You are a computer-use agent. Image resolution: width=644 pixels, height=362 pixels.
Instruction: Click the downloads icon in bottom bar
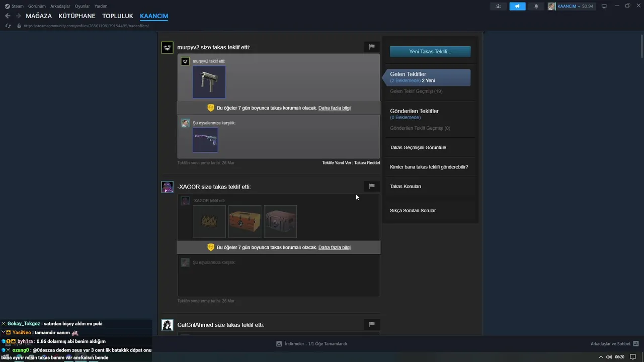point(279,344)
